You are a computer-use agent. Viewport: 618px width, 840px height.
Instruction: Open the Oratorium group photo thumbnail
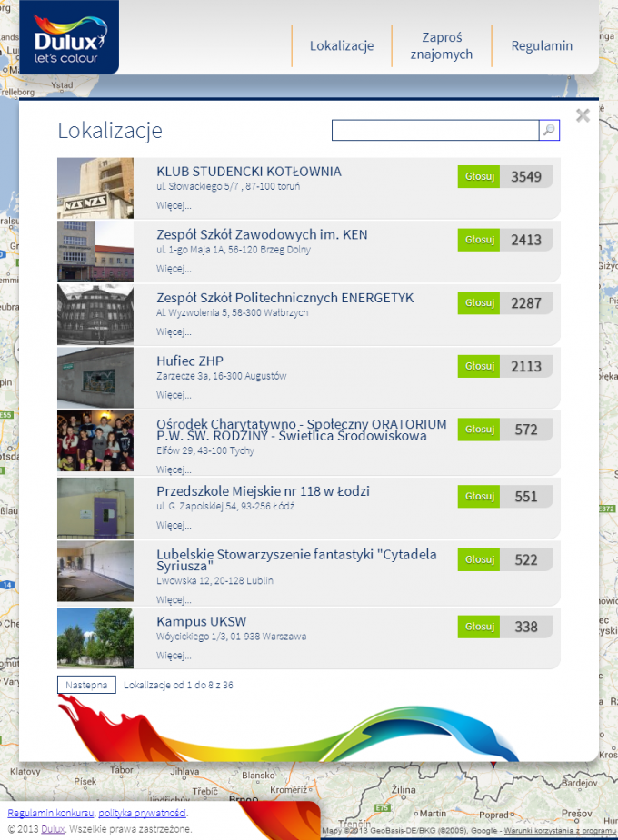pos(95,441)
